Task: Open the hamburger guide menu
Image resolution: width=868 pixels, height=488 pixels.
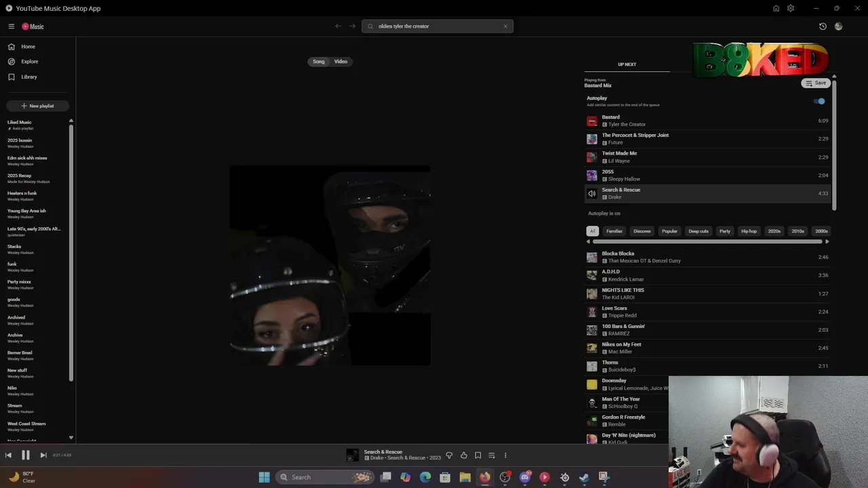Action: (x=12, y=26)
